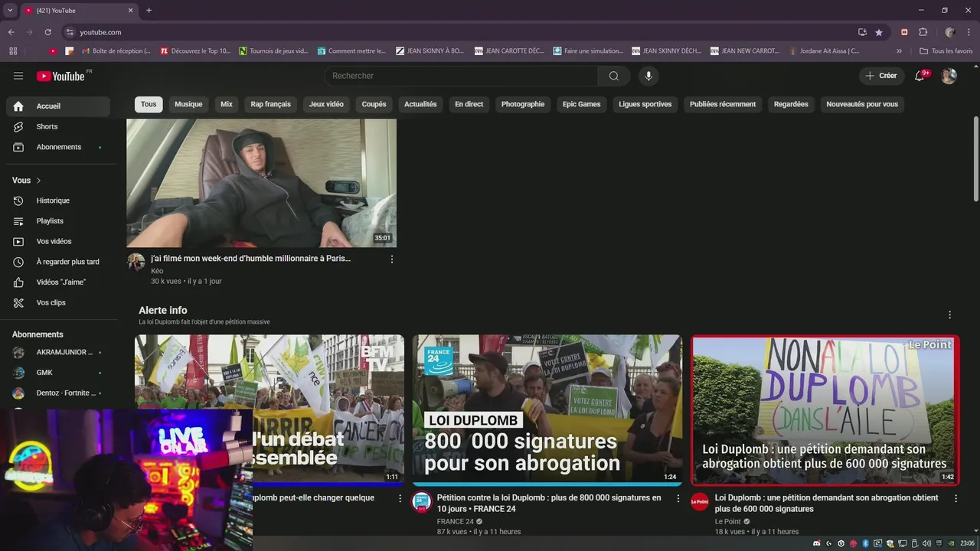Open the Pétition contre la loi Duplomb title
The image size is (980, 551).
coord(549,503)
